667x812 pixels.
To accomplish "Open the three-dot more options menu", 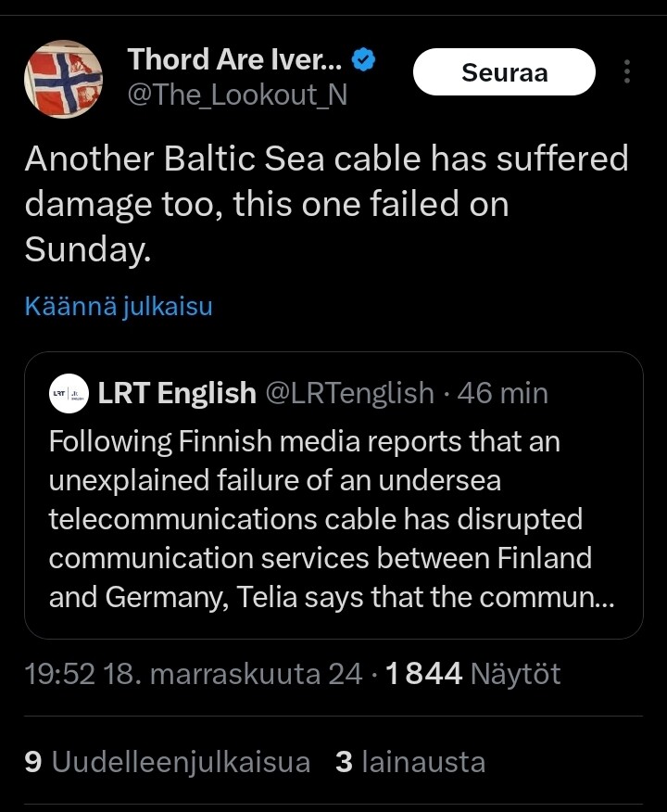I will click(627, 72).
